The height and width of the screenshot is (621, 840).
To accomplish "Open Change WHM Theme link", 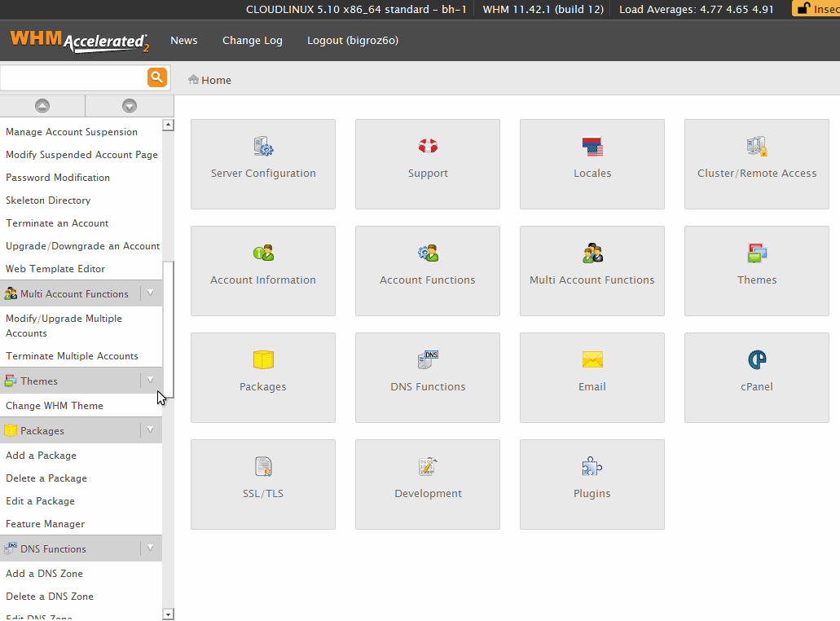I will click(55, 406).
